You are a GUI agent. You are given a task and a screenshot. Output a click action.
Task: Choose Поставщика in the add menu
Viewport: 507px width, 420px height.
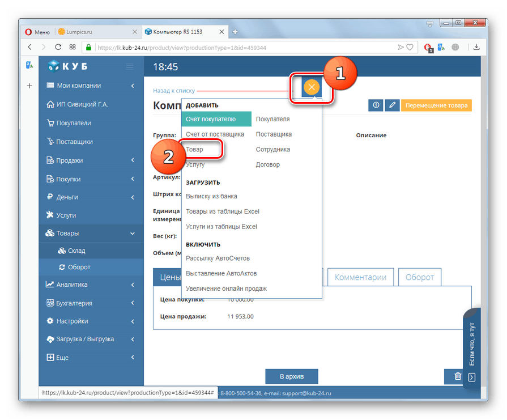[274, 134]
